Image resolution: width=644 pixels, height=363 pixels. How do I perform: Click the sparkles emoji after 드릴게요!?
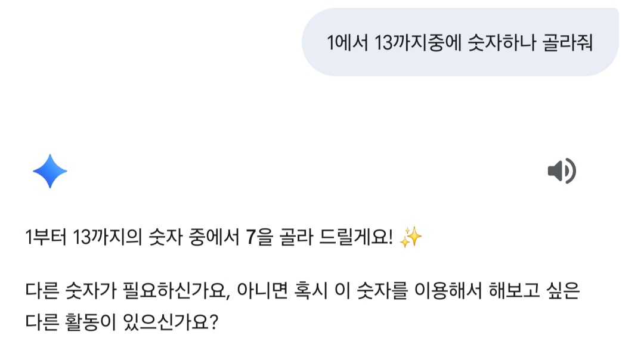(411, 238)
